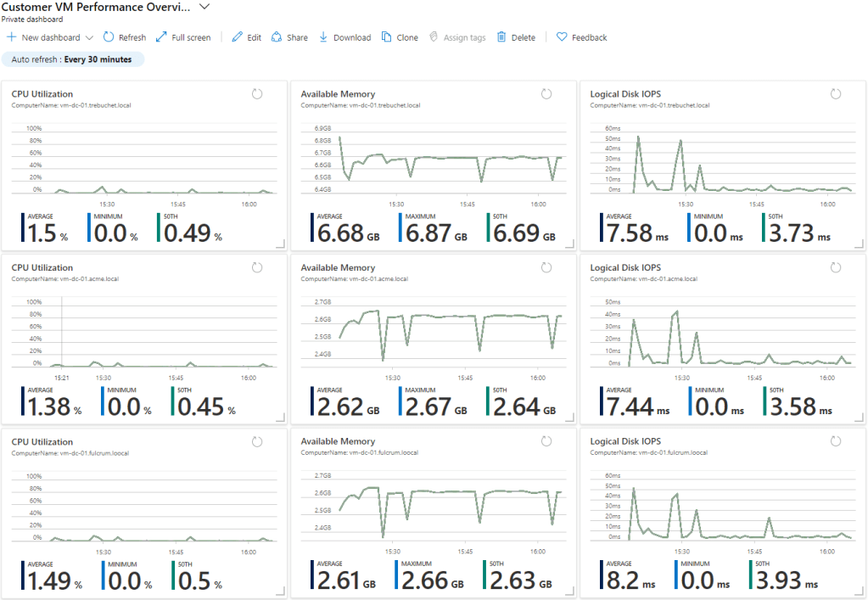Refresh the trebuchet CPU Utilization tile

pos(257,93)
